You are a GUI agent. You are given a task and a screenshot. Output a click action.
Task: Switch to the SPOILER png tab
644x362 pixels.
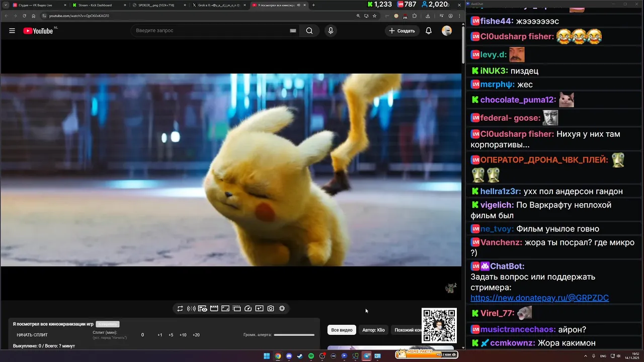[x=159, y=5]
